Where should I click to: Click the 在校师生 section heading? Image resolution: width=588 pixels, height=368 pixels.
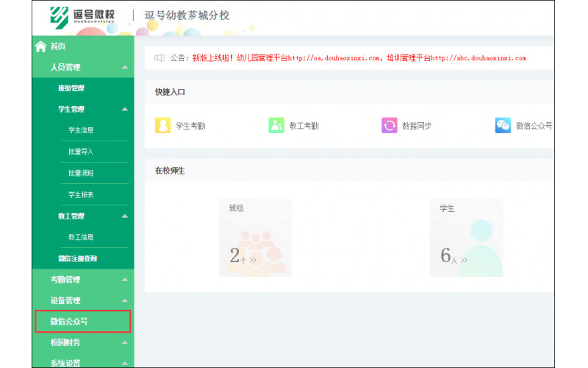click(170, 171)
